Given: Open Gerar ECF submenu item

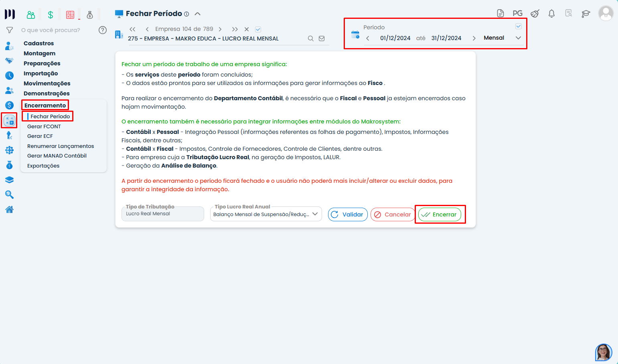Looking at the screenshot, I should [x=40, y=136].
